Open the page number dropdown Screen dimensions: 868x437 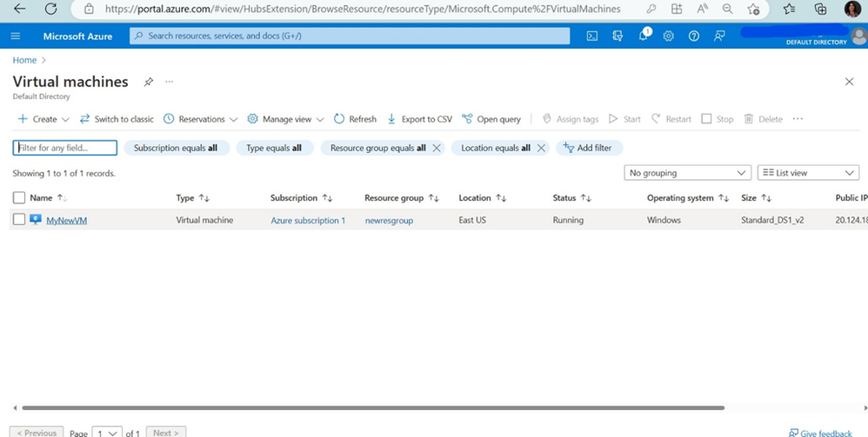click(x=107, y=433)
